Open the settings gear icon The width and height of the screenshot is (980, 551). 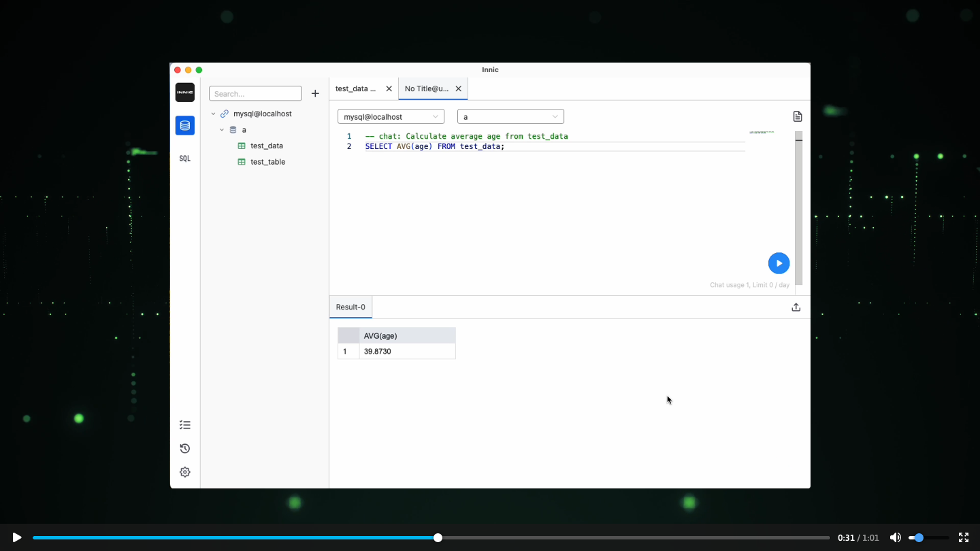tap(184, 472)
